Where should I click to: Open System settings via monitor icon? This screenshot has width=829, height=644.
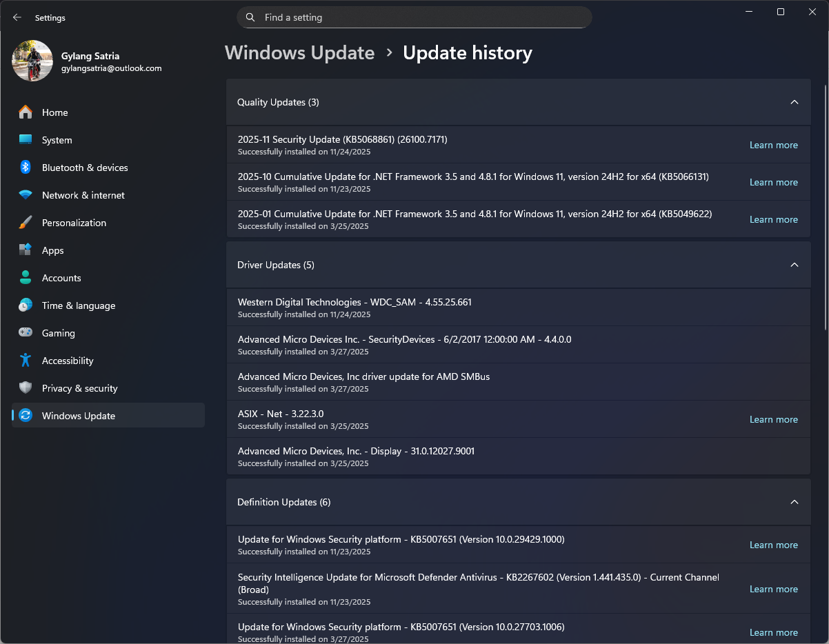pyautogui.click(x=26, y=140)
